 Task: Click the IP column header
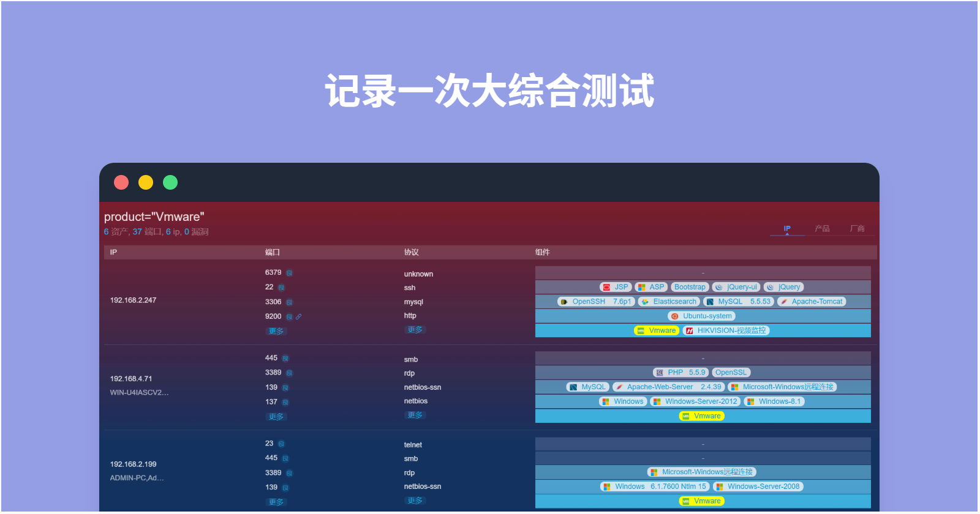click(113, 252)
